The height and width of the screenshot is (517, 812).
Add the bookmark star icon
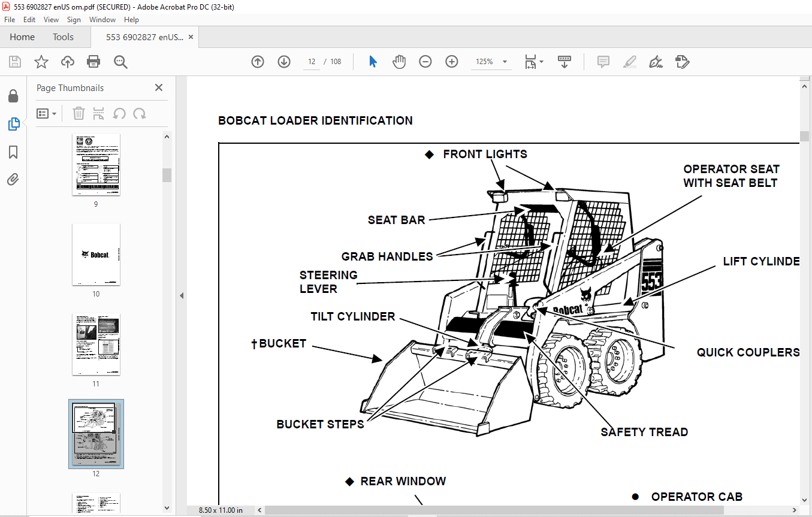click(41, 62)
